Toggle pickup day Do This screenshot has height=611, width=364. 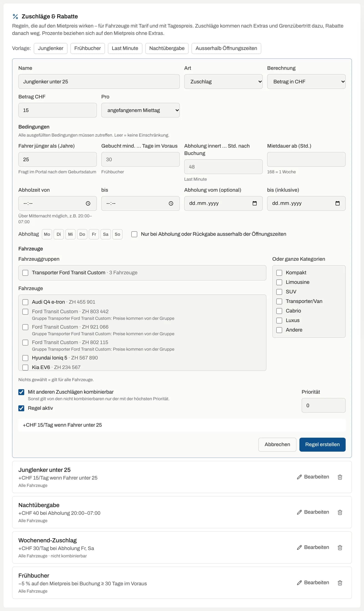[82, 234]
